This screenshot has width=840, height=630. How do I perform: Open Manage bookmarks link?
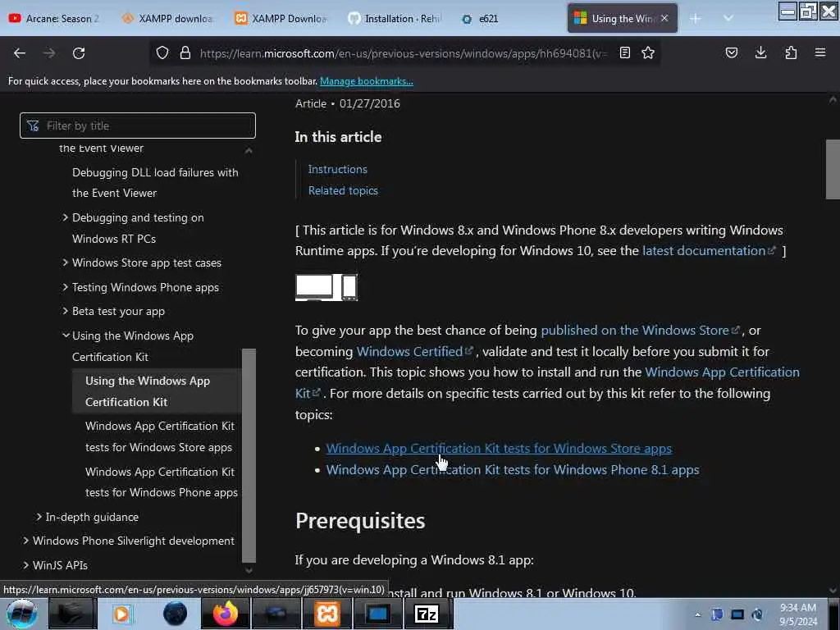click(367, 81)
